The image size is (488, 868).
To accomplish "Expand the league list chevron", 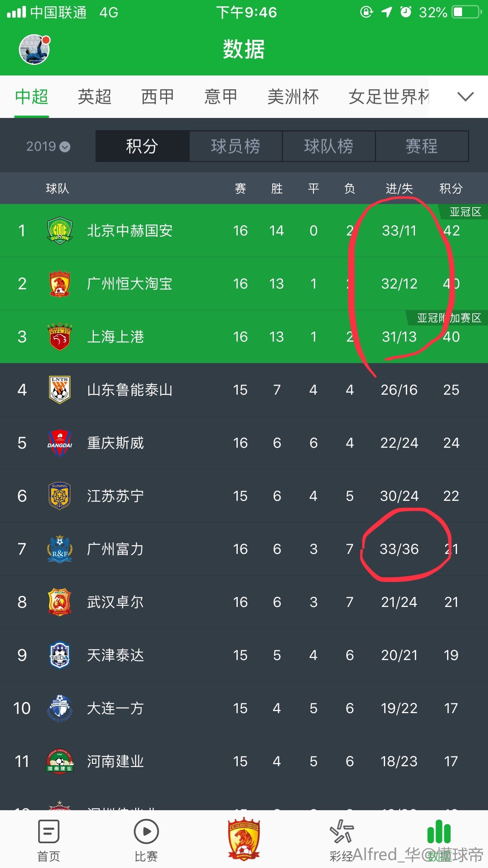I will (x=466, y=97).
